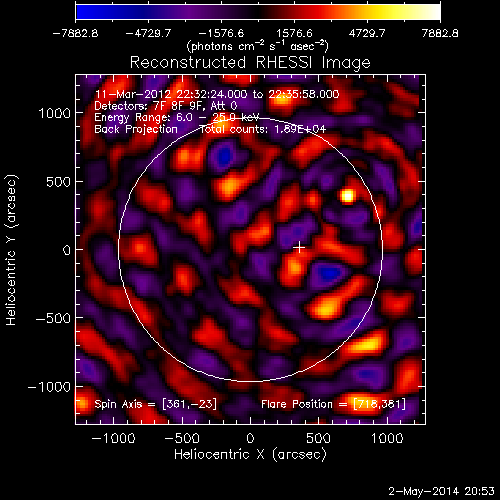Viewport: 500px width, 500px height.
Task: Click the 'Heliocentric X (arcsec)' axis label
Action: (x=250, y=455)
